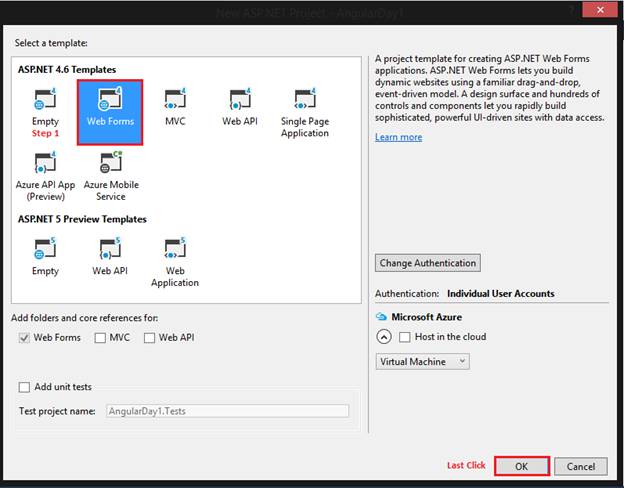The image size is (624, 488).
Task: Close the New ASP.NET Project dialog
Action: tap(600, 10)
